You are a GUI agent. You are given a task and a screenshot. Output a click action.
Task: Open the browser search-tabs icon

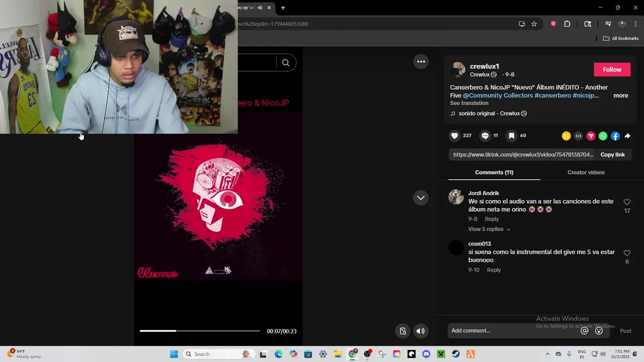pos(588,24)
